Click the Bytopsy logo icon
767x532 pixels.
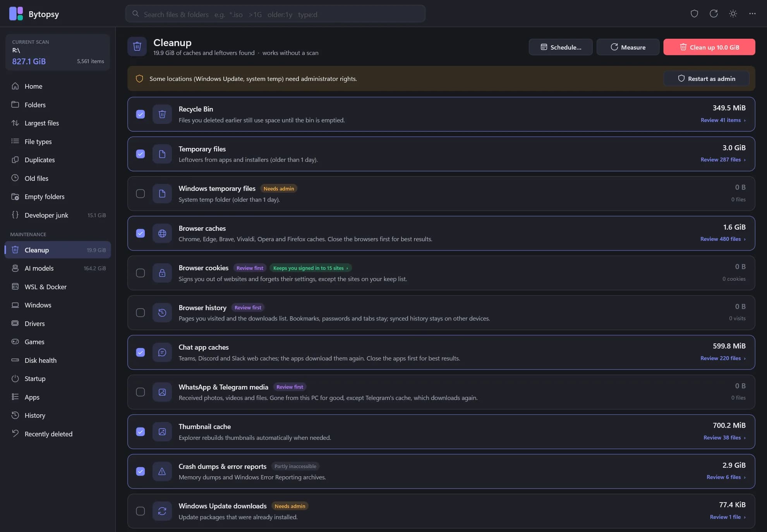click(x=16, y=14)
